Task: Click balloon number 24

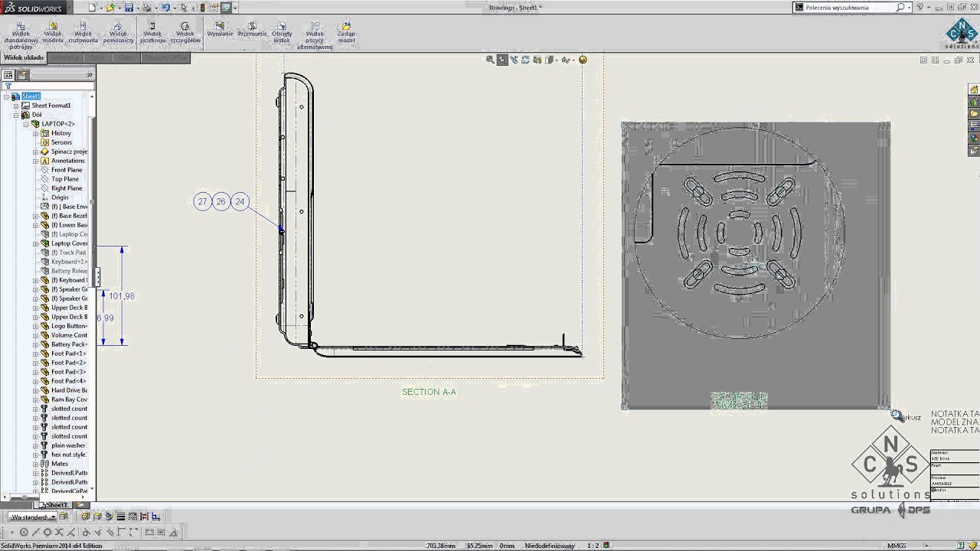Action: click(240, 202)
